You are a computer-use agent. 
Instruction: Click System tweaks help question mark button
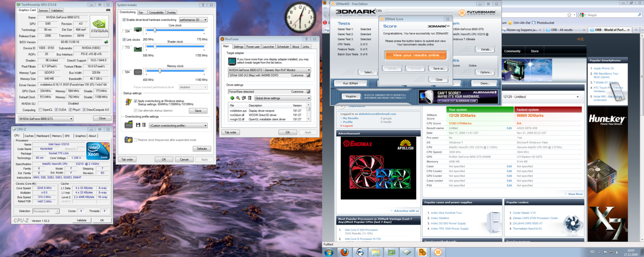coord(203,5)
